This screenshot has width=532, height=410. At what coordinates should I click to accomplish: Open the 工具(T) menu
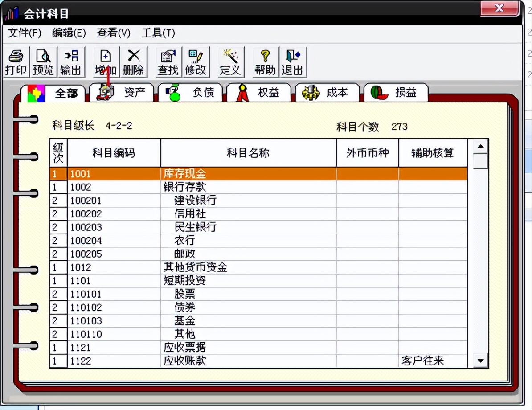coord(157,33)
